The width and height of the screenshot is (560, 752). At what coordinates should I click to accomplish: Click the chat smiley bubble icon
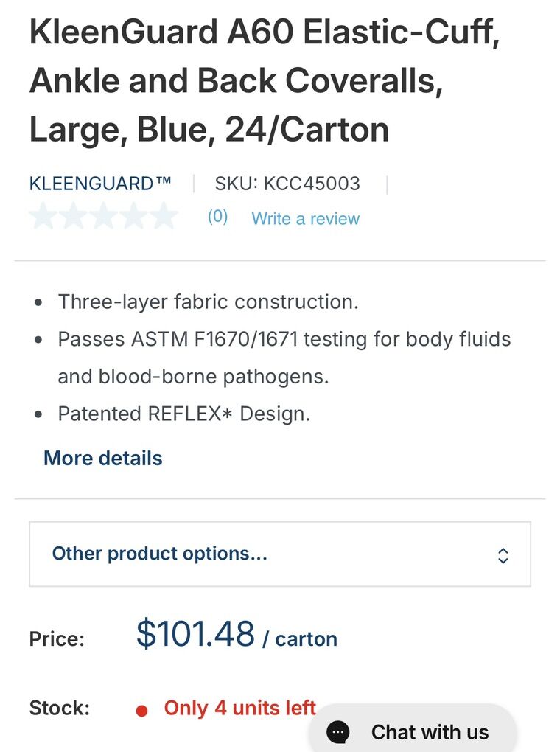click(x=338, y=731)
